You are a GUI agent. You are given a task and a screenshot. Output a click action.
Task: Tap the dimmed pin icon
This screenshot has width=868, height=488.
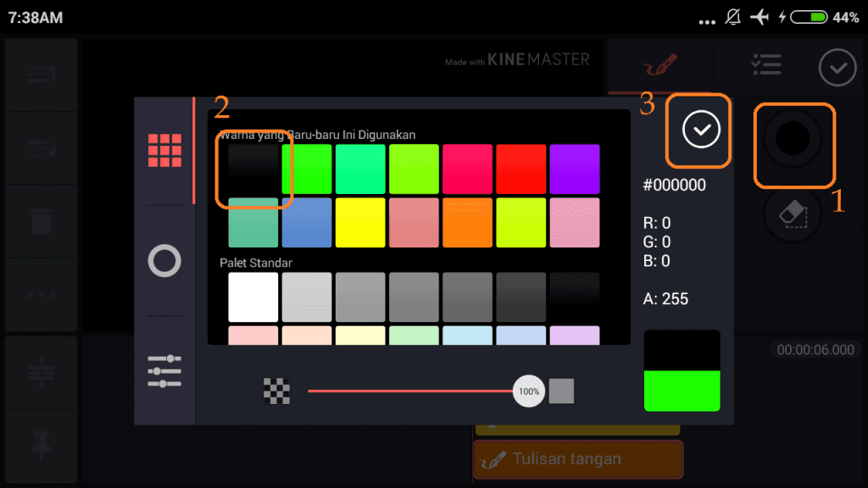pyautogui.click(x=42, y=446)
